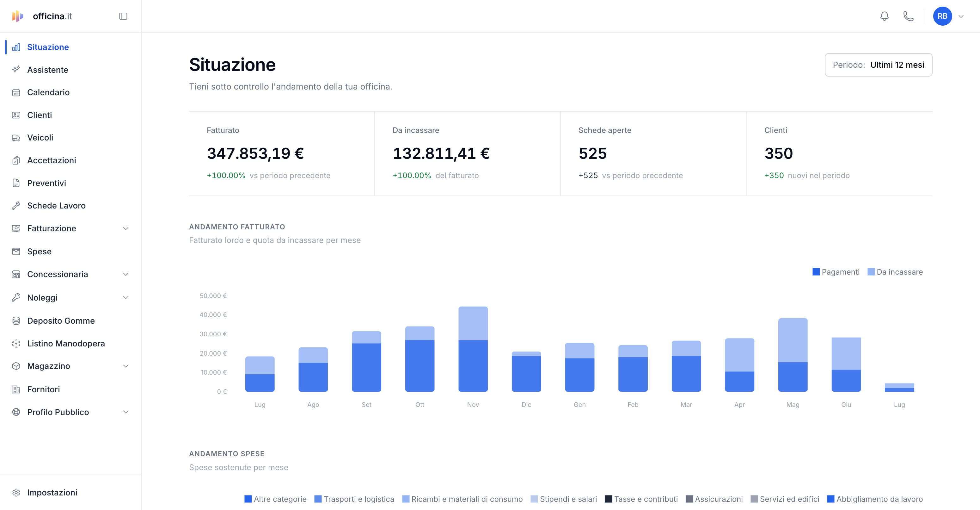Open Assistente with sparkle icon
This screenshot has width=980, height=510.
[x=16, y=69]
